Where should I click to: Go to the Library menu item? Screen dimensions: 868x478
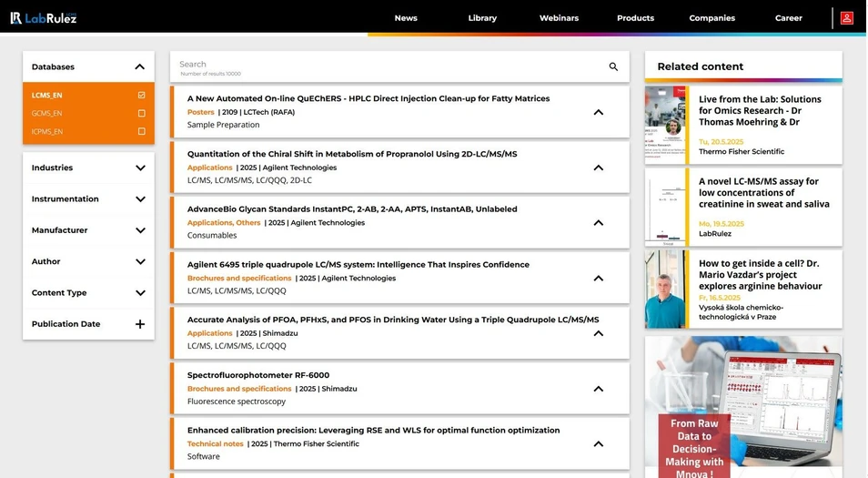[x=482, y=18]
